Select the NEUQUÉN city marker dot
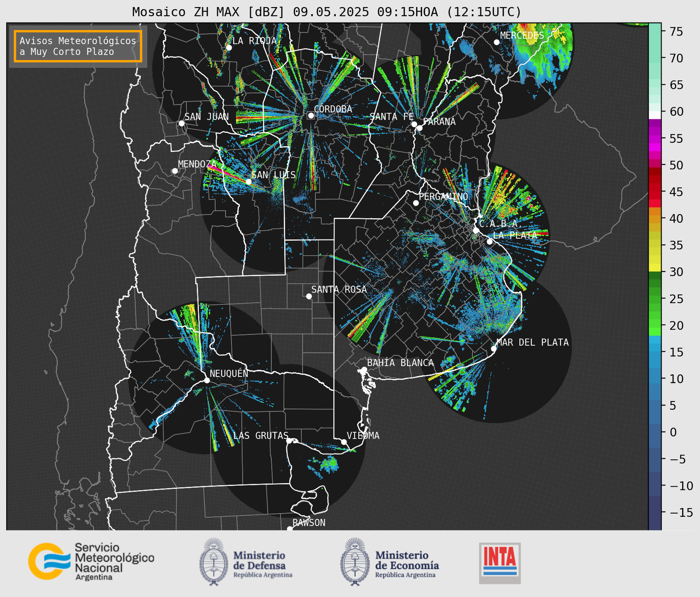This screenshot has height=597, width=700. click(x=207, y=380)
